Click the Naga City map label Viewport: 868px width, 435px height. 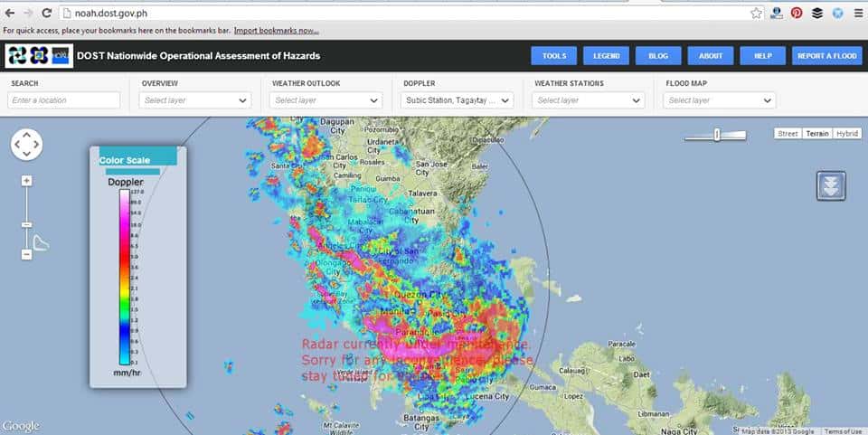tap(679, 431)
